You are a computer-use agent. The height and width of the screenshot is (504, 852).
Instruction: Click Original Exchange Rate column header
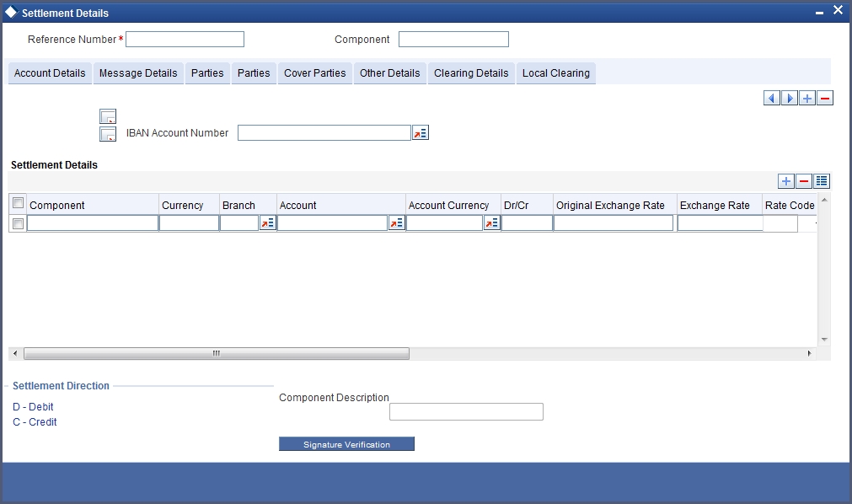click(x=610, y=206)
